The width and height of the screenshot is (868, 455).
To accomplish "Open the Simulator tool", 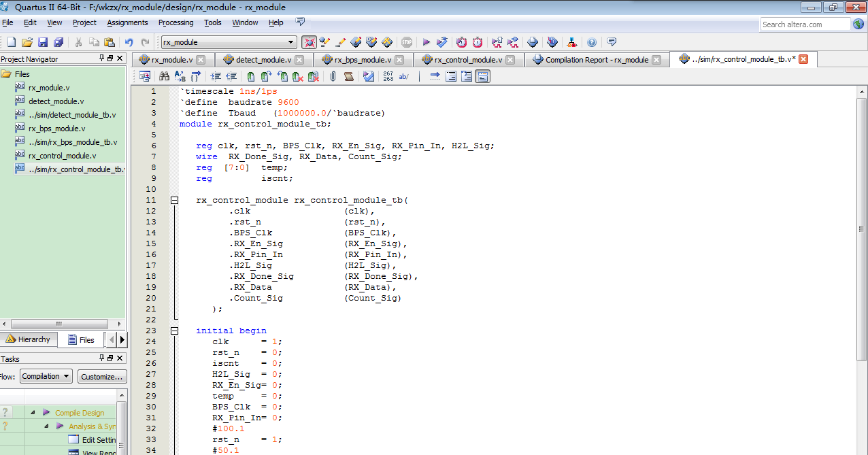I will click(497, 41).
